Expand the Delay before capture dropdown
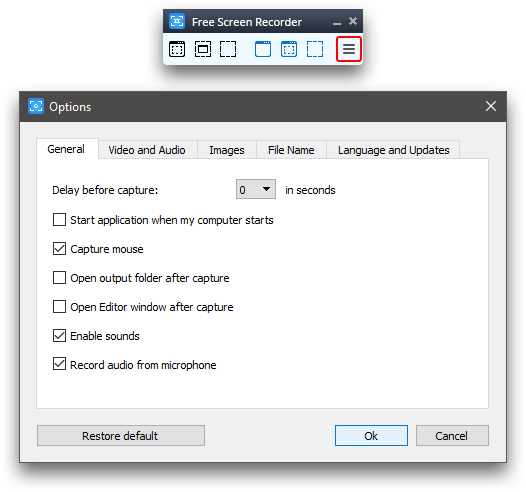This screenshot has height=492, width=526. 256,189
